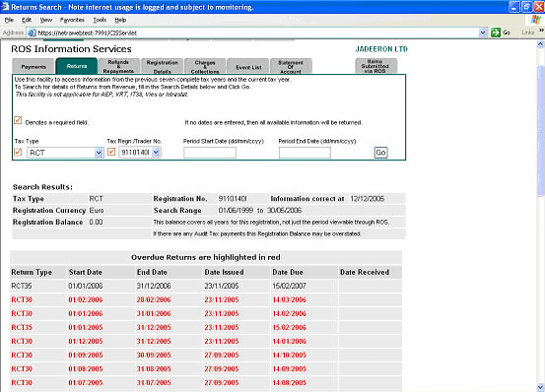Open the Registration Details tab
This screenshot has width=545, height=392.
click(162, 66)
